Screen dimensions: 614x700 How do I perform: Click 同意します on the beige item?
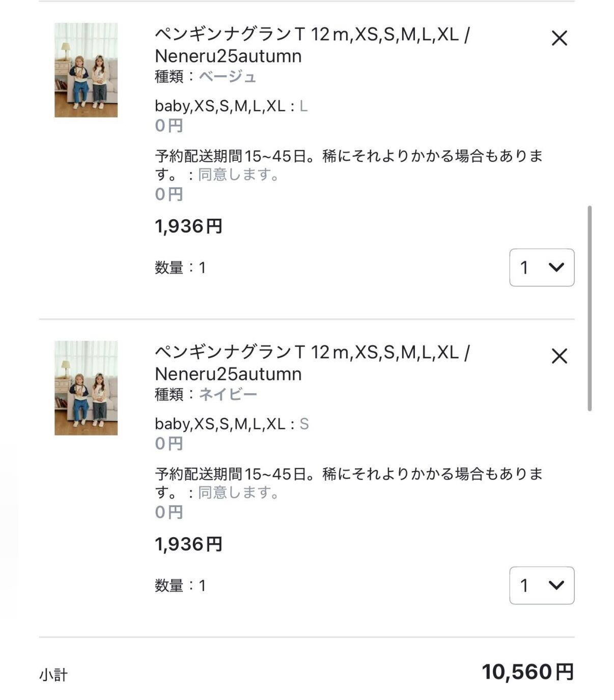tap(238, 175)
